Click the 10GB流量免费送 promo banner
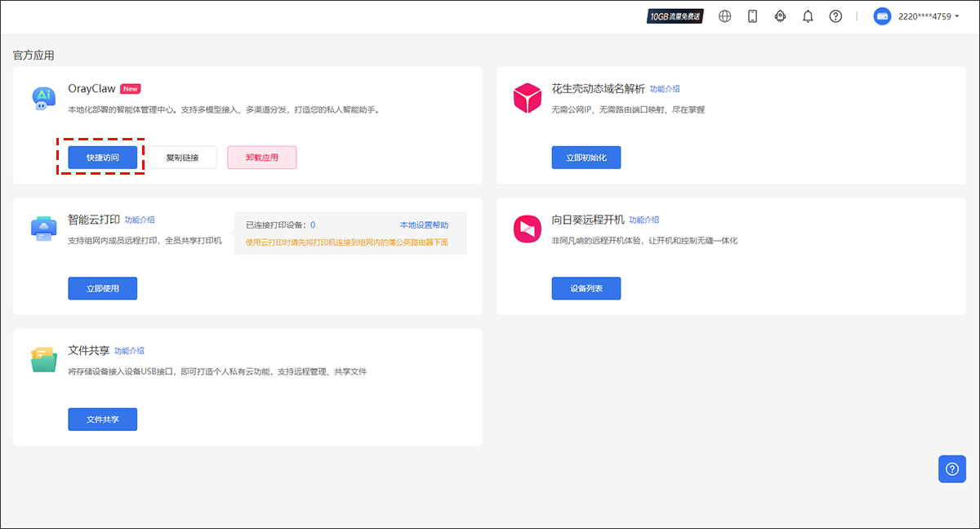 click(675, 16)
